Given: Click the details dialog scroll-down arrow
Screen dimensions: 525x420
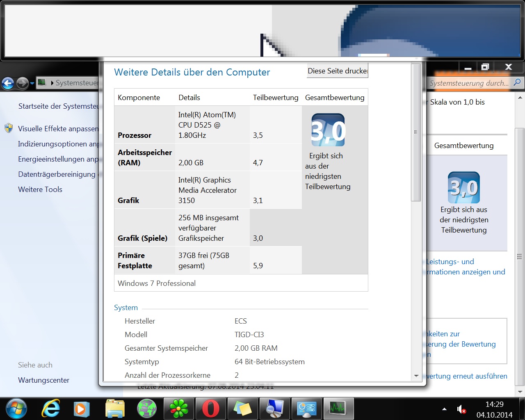Looking at the screenshot, I should tap(416, 376).
